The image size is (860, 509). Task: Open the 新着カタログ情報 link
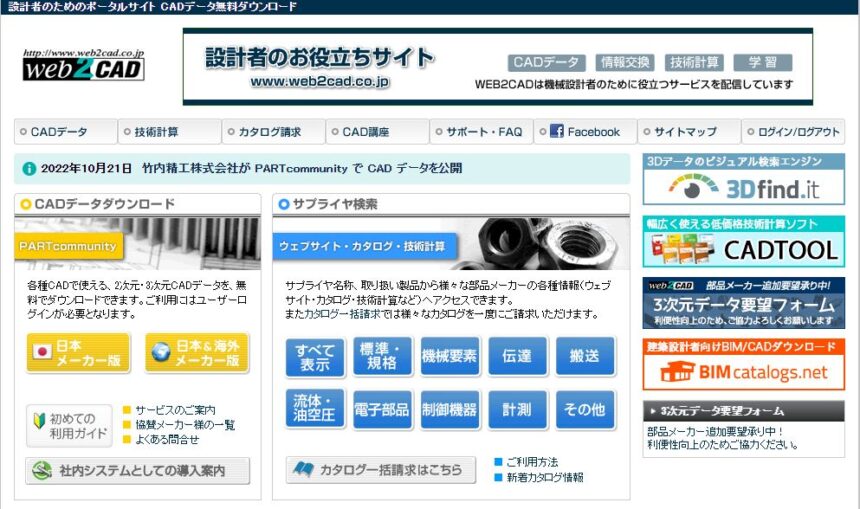click(545, 478)
